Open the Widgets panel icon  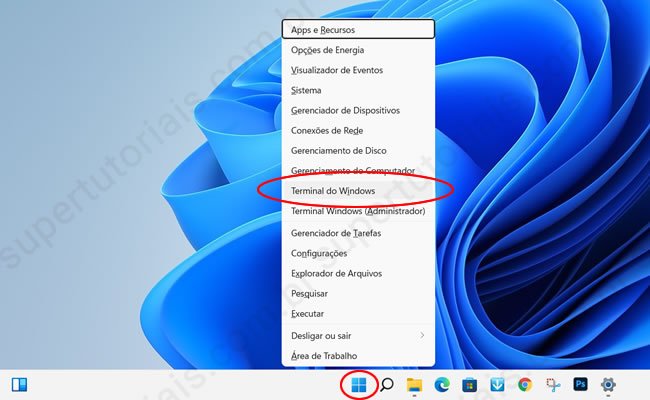click(19, 385)
